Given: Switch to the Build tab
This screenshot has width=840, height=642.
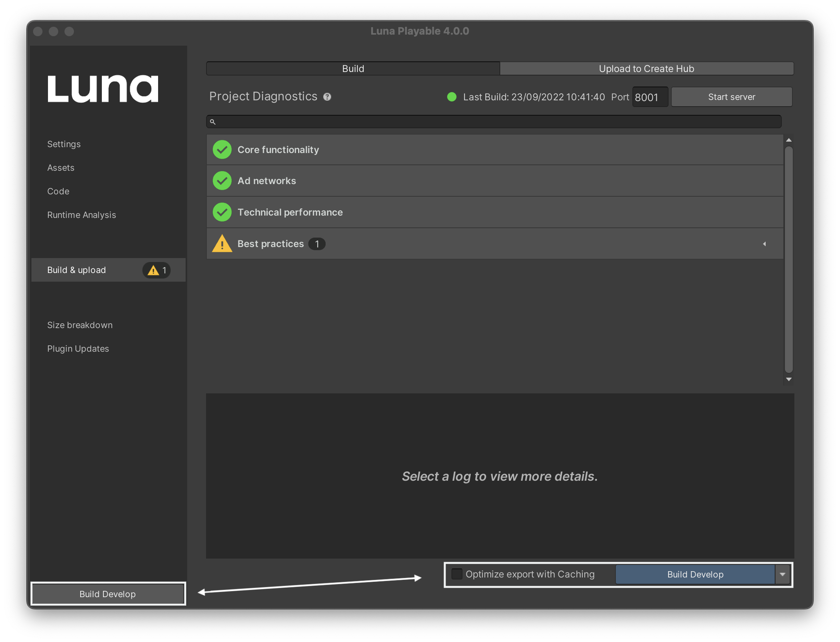Looking at the screenshot, I should pyautogui.click(x=353, y=68).
